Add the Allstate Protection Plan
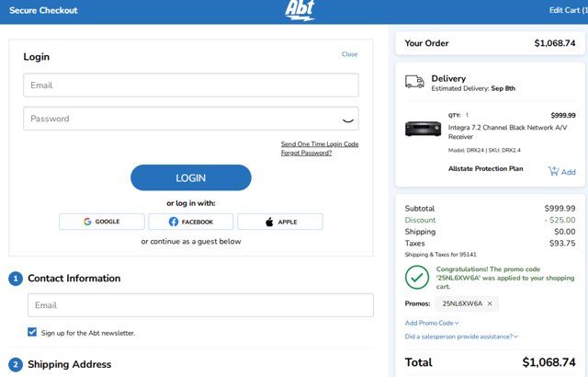Screen dimensions: 588x377 (561, 171)
